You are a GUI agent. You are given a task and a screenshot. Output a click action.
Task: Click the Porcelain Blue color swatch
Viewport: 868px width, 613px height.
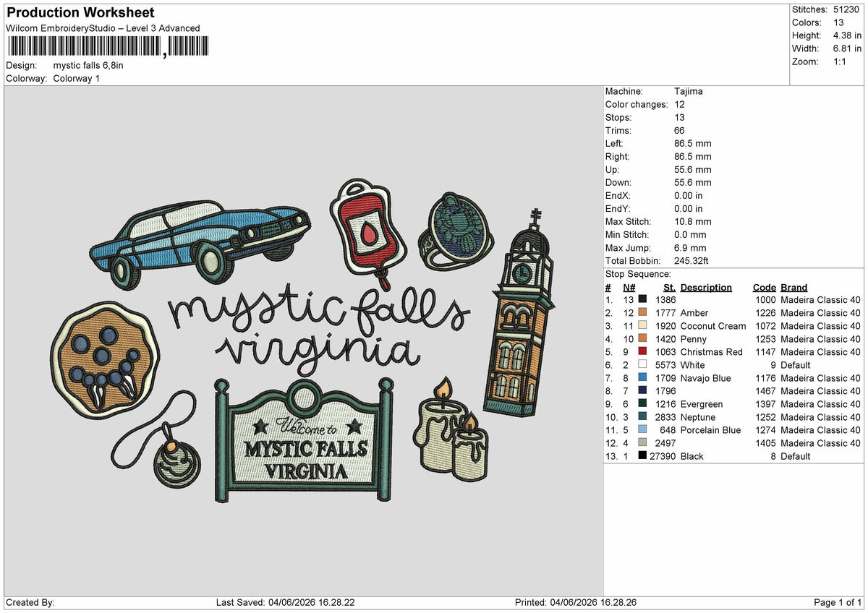point(642,430)
